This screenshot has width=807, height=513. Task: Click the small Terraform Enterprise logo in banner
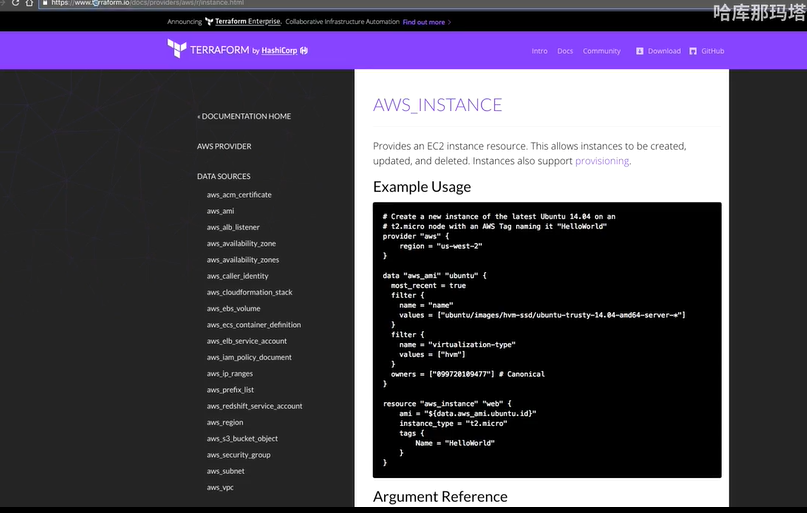tap(209, 22)
